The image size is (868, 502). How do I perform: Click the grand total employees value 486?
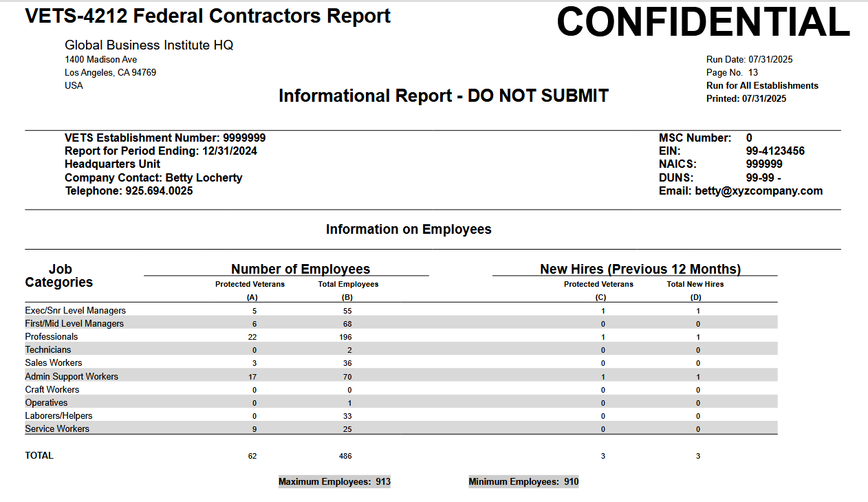[345, 456]
